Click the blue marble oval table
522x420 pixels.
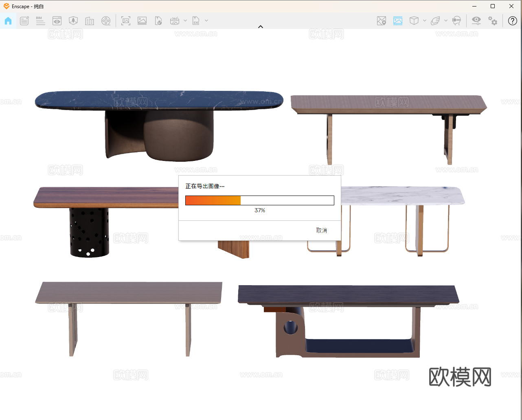(159, 125)
